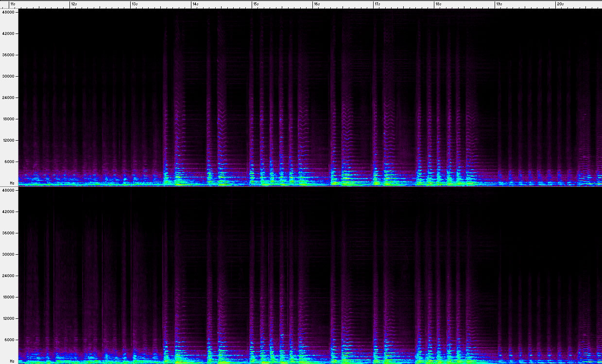
Task: Click the 12000 label on upper channel axis
Action: [9, 140]
